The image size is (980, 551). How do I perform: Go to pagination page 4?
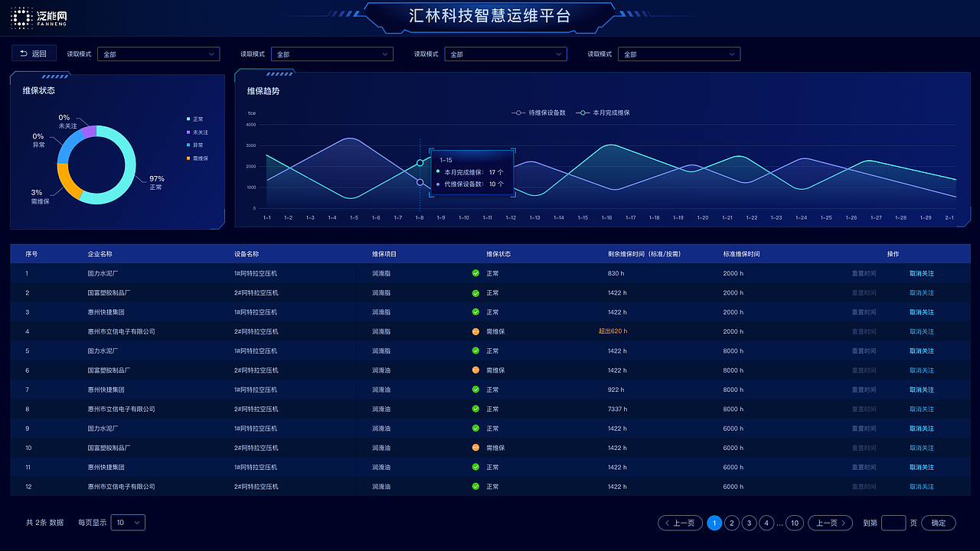click(x=767, y=523)
